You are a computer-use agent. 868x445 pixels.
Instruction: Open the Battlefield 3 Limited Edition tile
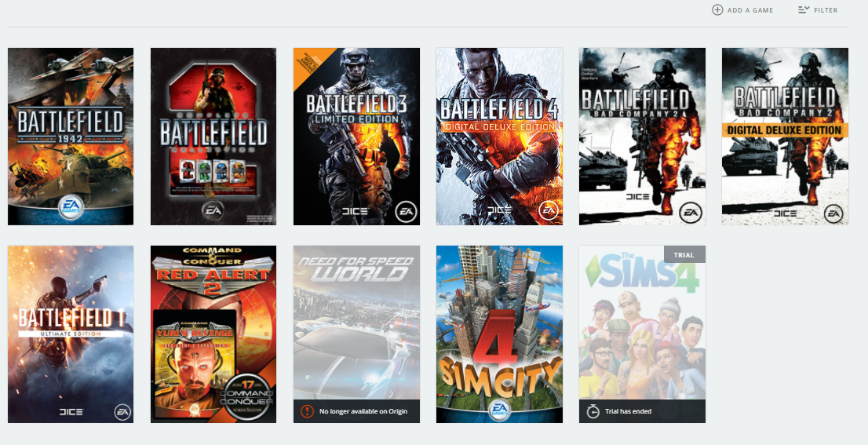coord(356,137)
